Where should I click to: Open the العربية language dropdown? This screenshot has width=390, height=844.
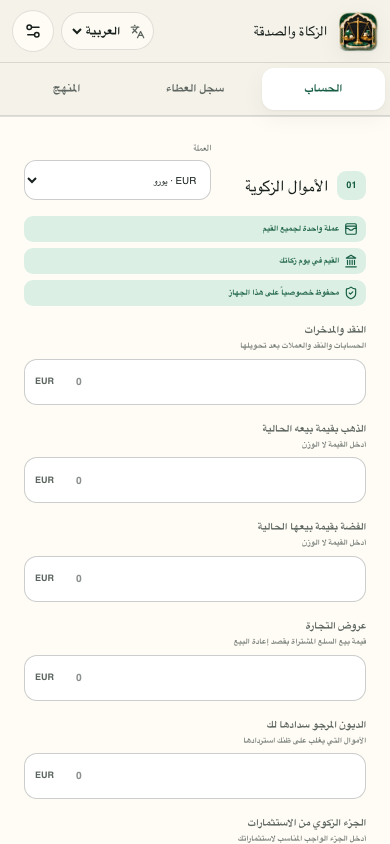[x=108, y=31]
